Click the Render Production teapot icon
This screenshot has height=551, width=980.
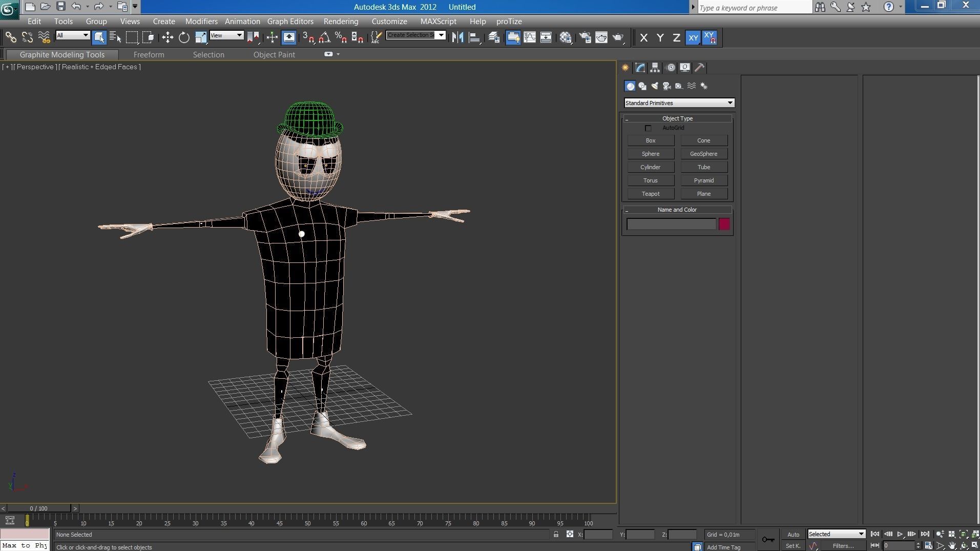pyautogui.click(x=618, y=37)
